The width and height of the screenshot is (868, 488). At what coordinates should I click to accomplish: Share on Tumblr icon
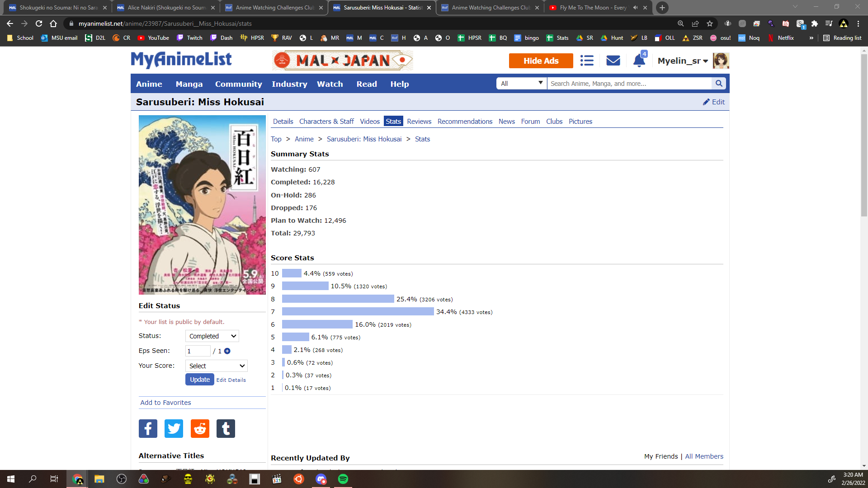(226, 428)
